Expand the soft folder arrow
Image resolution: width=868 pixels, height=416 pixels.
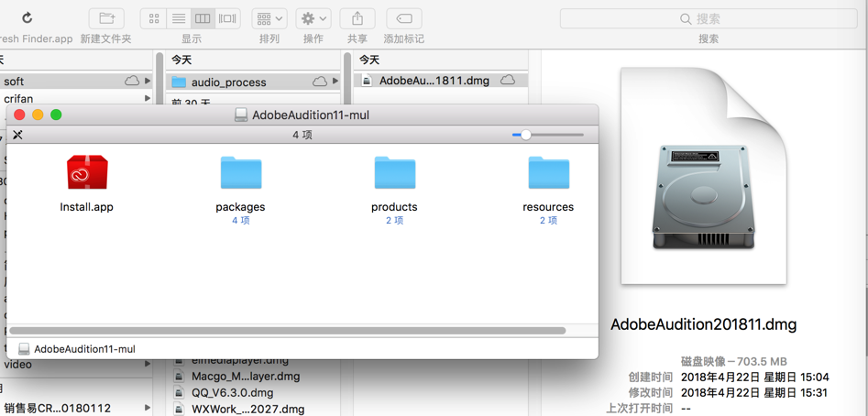click(x=148, y=82)
